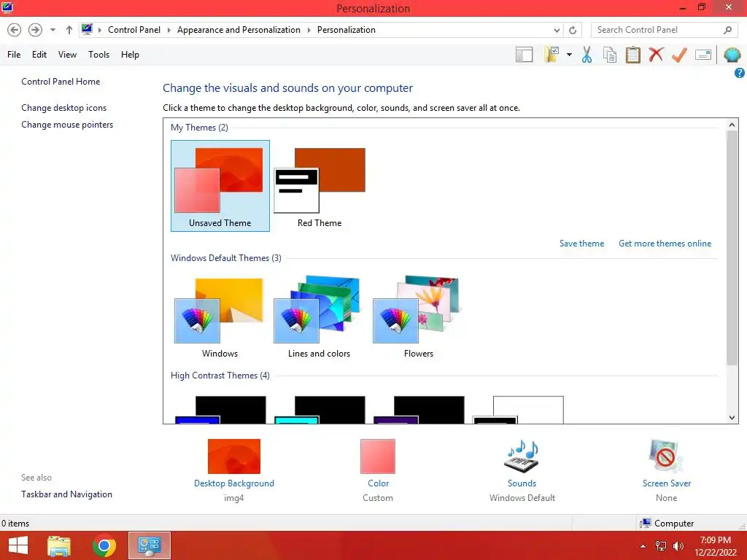The width and height of the screenshot is (747, 560).
Task: Select the white high contrast theme
Action: pos(519,410)
